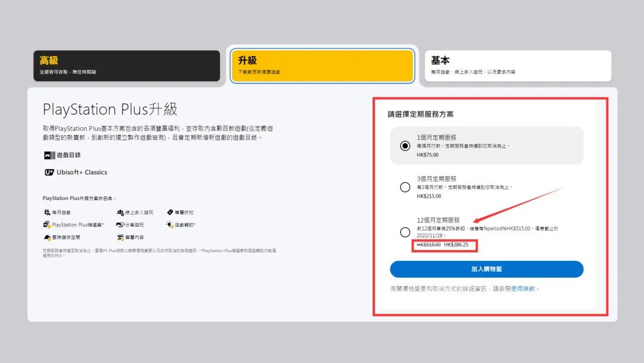644x363 pixels.
Task: Click the PlayStation Plus升級 heading
Action: (x=110, y=109)
